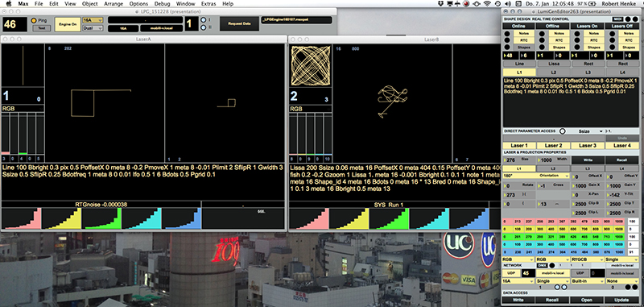644x307 pixels.
Task: Click the Wi-Fi status icon
Action: [x=487, y=4]
